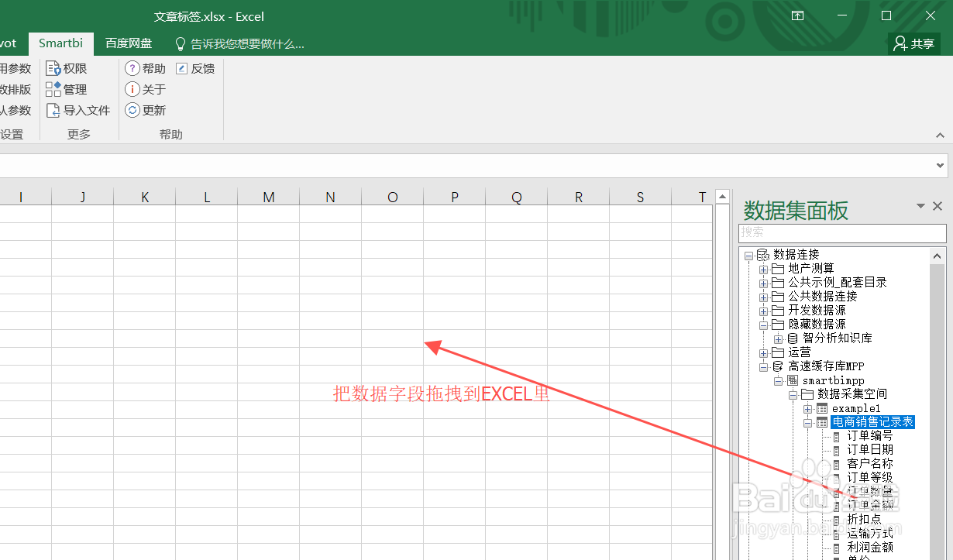Image resolution: width=953 pixels, height=560 pixels.
Task: Click the tree panel scroll-up arrow
Action: click(938, 256)
